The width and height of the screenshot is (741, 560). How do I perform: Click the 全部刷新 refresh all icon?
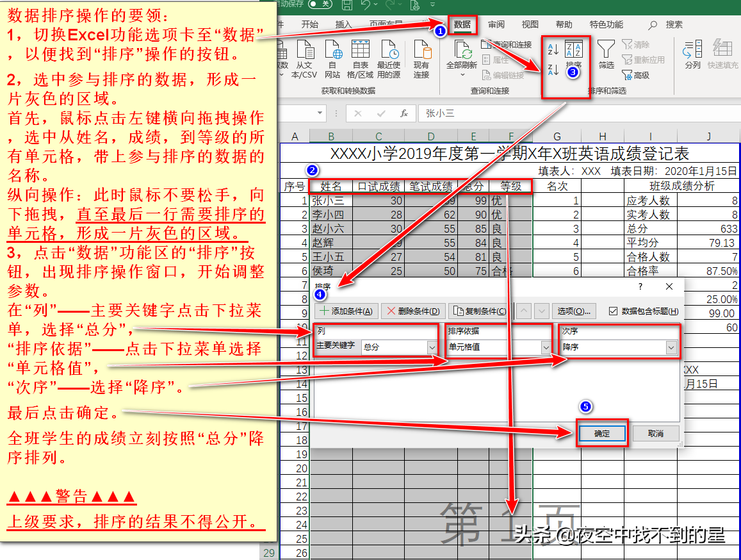462,55
